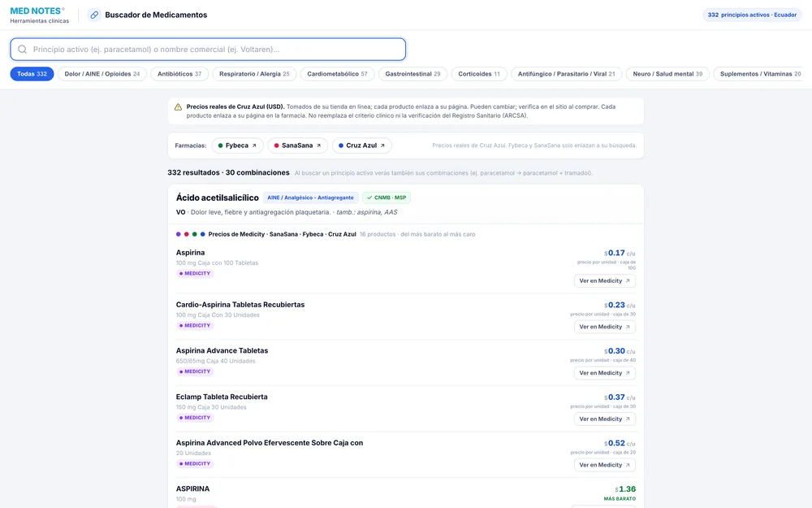812x508 pixels.
Task: Filter by Dolor / AINE / Opioides
Action: coord(102,74)
